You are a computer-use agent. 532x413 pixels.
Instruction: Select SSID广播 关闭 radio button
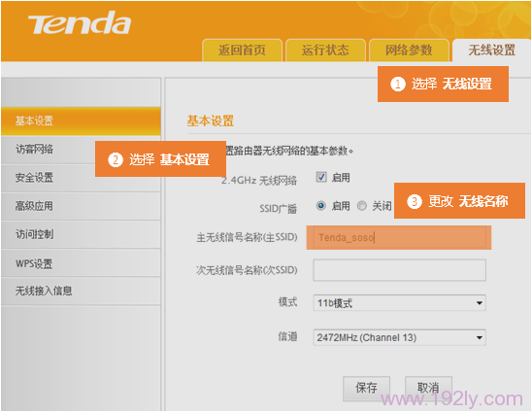pyautogui.click(x=362, y=205)
